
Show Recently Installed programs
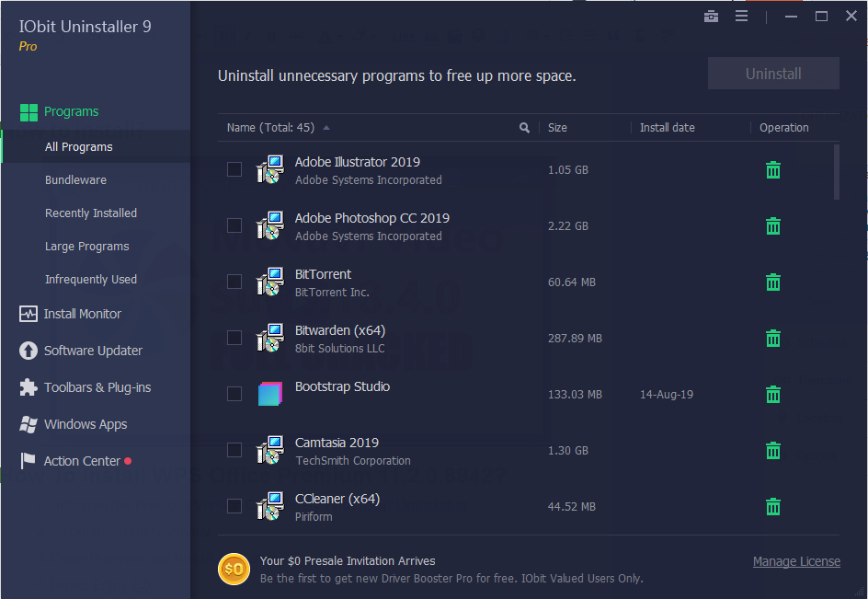(x=91, y=213)
